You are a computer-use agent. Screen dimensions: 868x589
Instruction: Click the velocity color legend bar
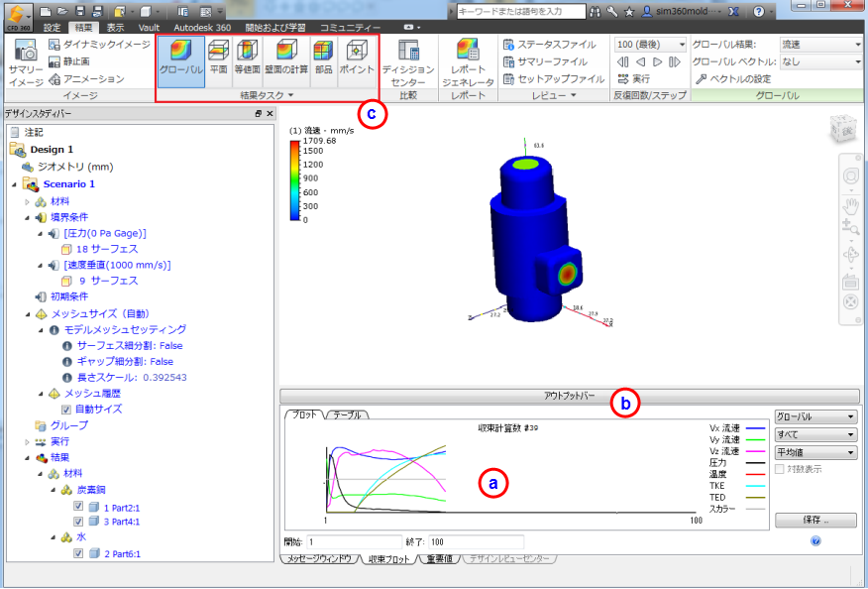click(295, 180)
